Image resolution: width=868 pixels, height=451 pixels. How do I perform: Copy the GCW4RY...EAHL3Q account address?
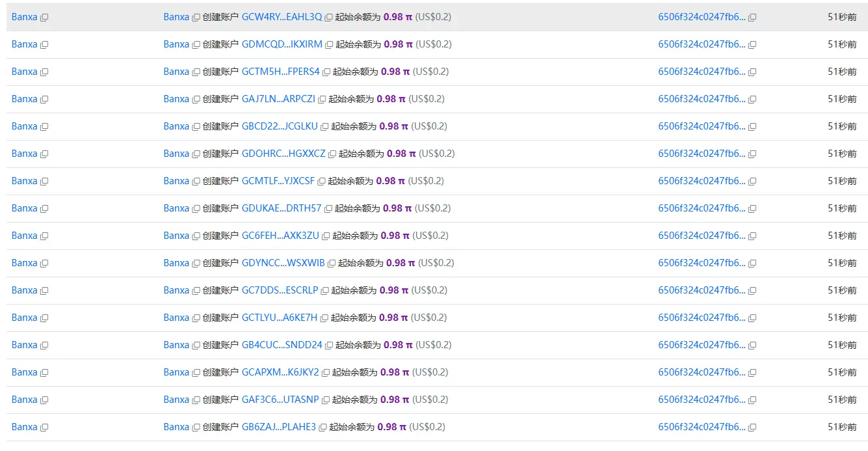328,18
